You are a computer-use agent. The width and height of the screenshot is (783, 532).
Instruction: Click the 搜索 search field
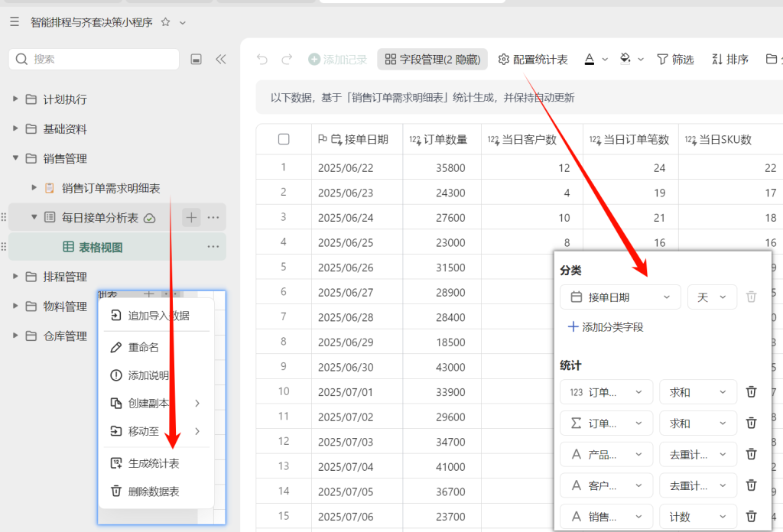(94, 59)
